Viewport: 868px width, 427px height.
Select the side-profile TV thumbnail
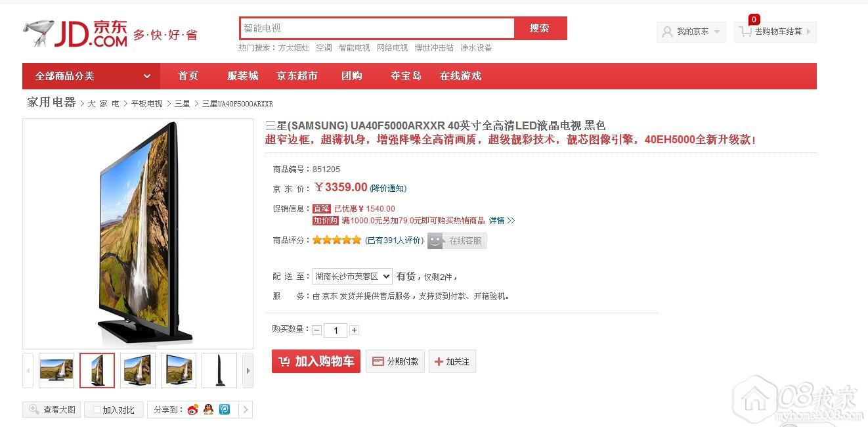click(x=219, y=371)
